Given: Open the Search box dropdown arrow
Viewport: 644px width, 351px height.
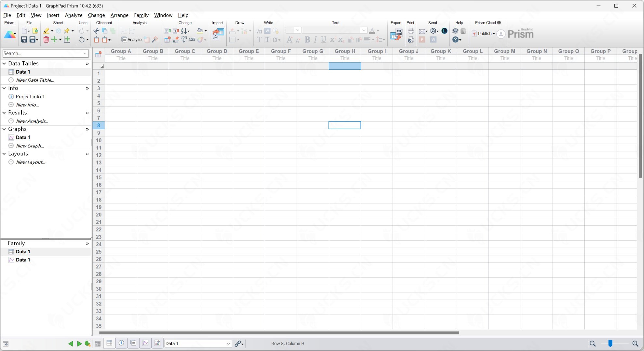Looking at the screenshot, I should point(85,53).
